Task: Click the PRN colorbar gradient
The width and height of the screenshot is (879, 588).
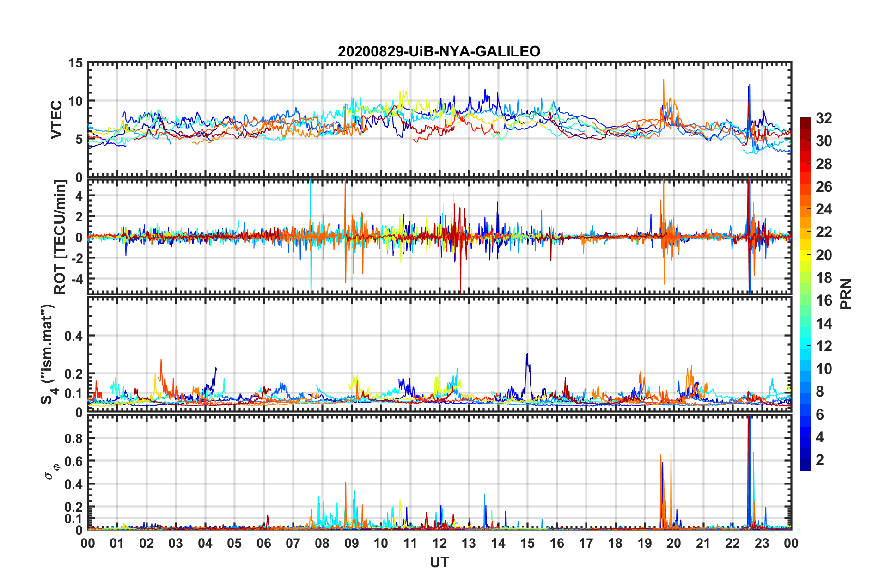Action: (x=805, y=294)
